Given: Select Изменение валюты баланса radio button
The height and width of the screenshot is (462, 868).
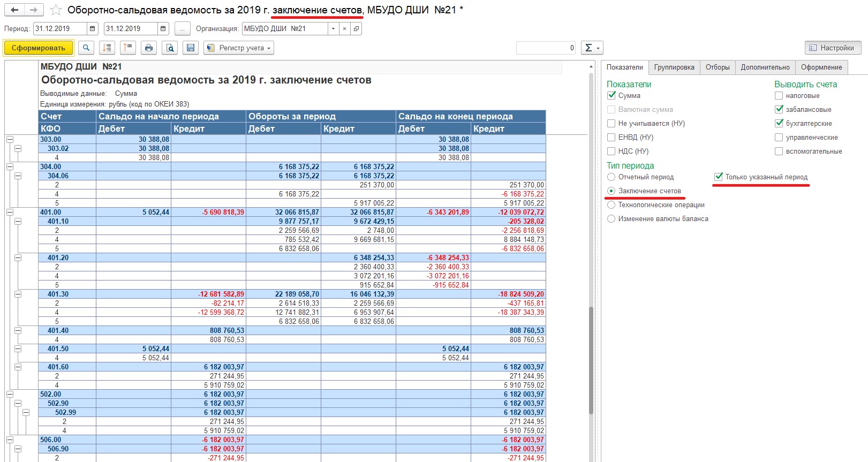Looking at the screenshot, I should (x=612, y=218).
